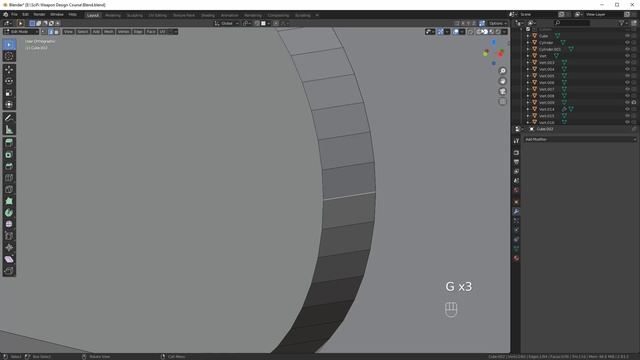Open the Global transform orientation dropdown
Image resolution: width=640 pixels, height=360 pixels.
(227, 23)
